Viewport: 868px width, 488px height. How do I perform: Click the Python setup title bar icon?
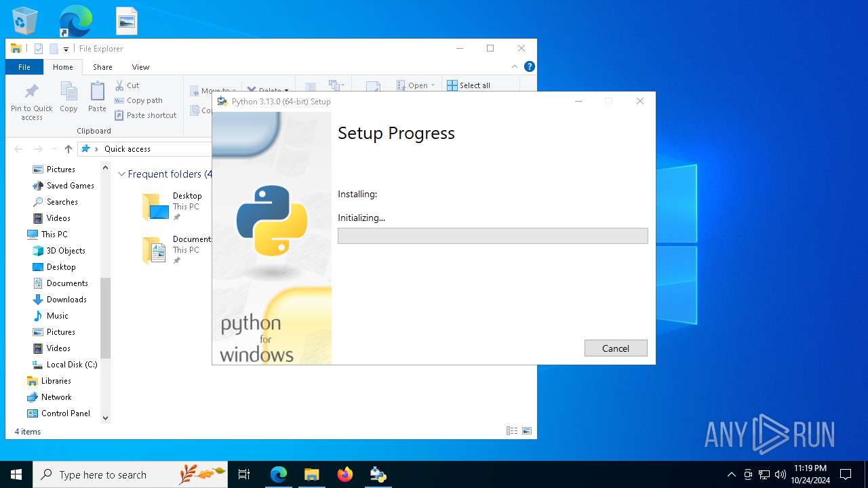pyautogui.click(x=222, y=102)
